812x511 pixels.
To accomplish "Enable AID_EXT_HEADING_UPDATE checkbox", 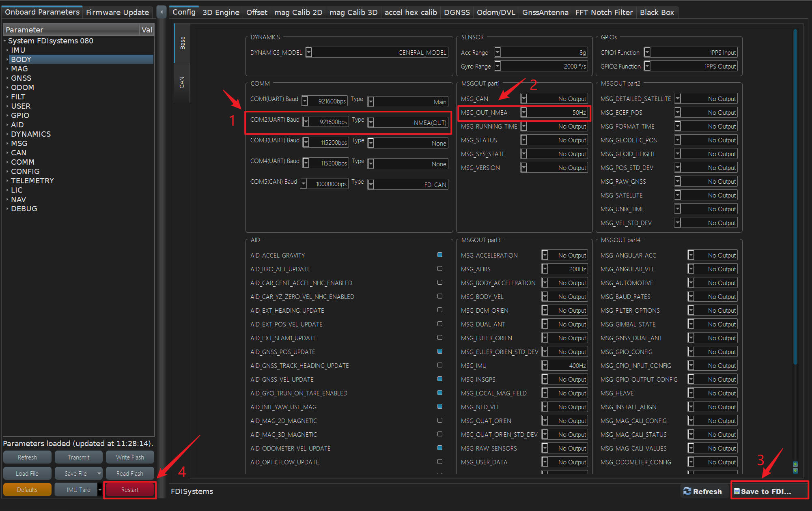I will pos(439,310).
